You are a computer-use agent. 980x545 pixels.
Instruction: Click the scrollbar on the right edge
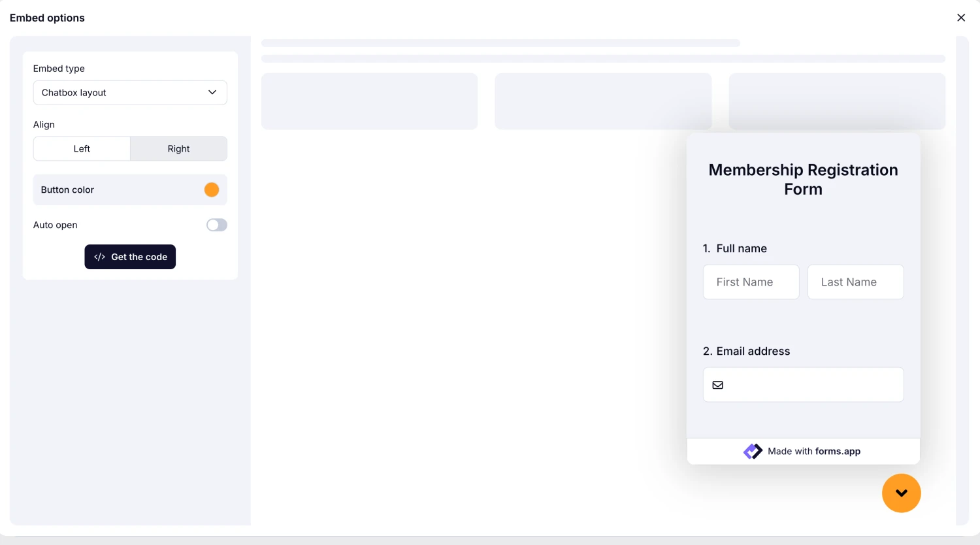[x=962, y=274]
